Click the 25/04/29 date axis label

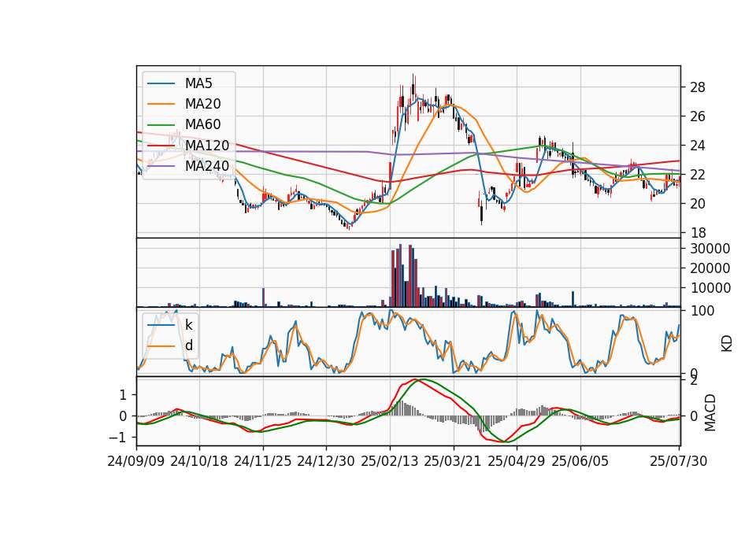pos(517,462)
